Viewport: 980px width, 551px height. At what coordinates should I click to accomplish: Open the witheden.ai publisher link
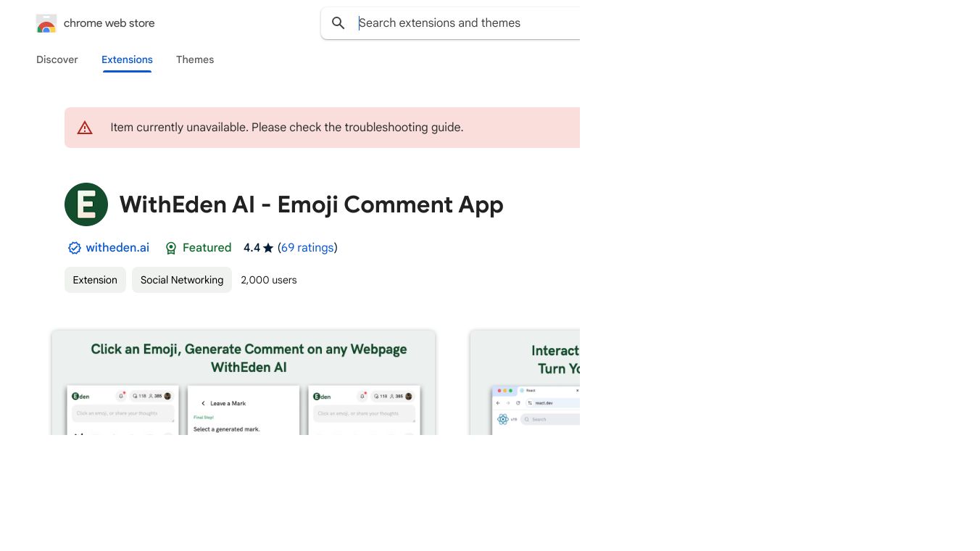click(x=117, y=248)
